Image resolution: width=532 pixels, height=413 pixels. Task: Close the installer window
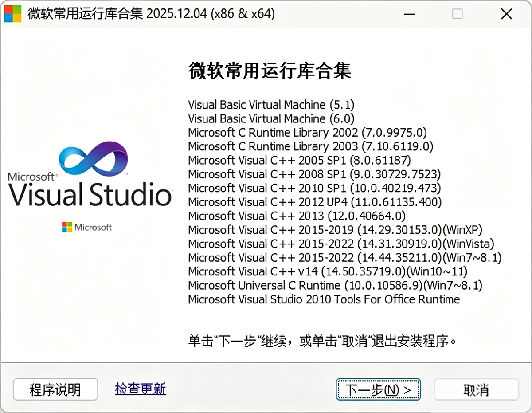(507, 14)
